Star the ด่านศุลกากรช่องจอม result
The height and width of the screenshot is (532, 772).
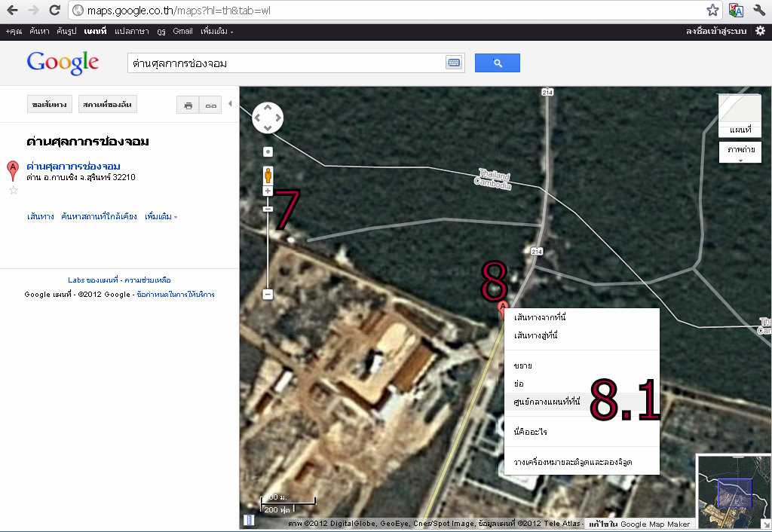[14, 190]
